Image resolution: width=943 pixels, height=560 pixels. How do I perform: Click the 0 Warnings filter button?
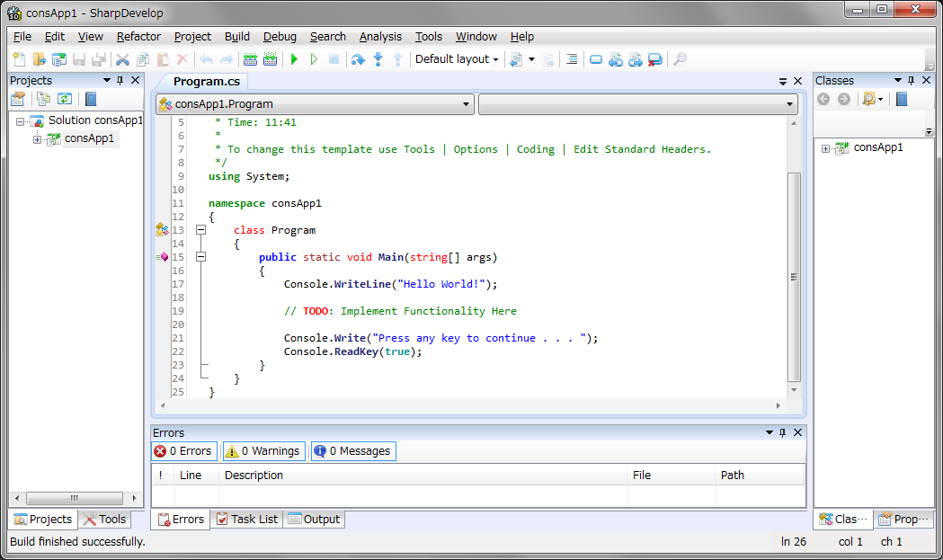coord(263,451)
